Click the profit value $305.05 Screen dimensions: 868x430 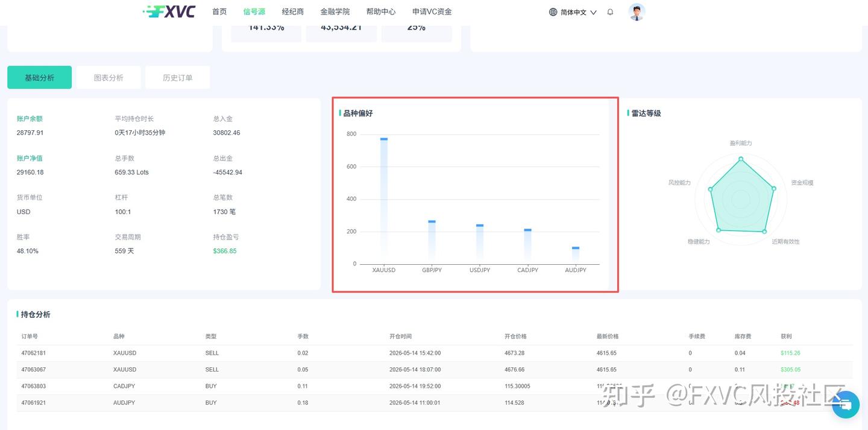click(x=790, y=369)
